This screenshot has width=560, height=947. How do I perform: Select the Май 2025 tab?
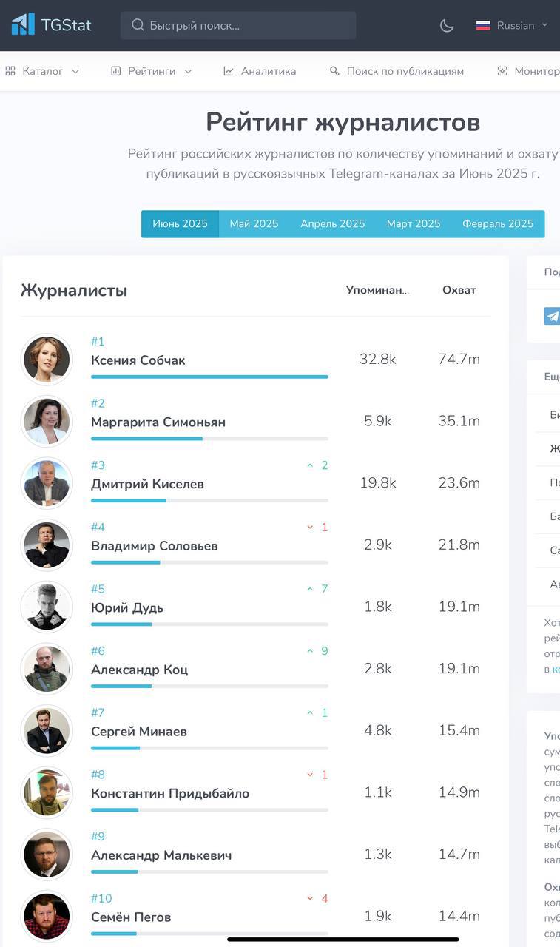254,223
